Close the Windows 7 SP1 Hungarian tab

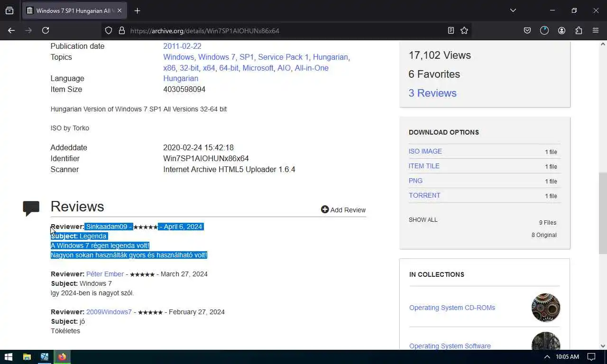[120, 10]
